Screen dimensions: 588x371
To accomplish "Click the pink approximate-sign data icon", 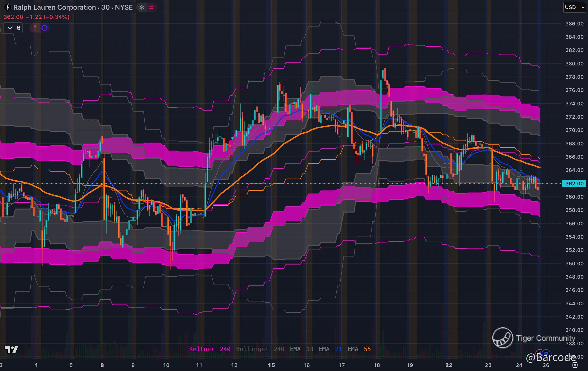I will click(x=151, y=7).
